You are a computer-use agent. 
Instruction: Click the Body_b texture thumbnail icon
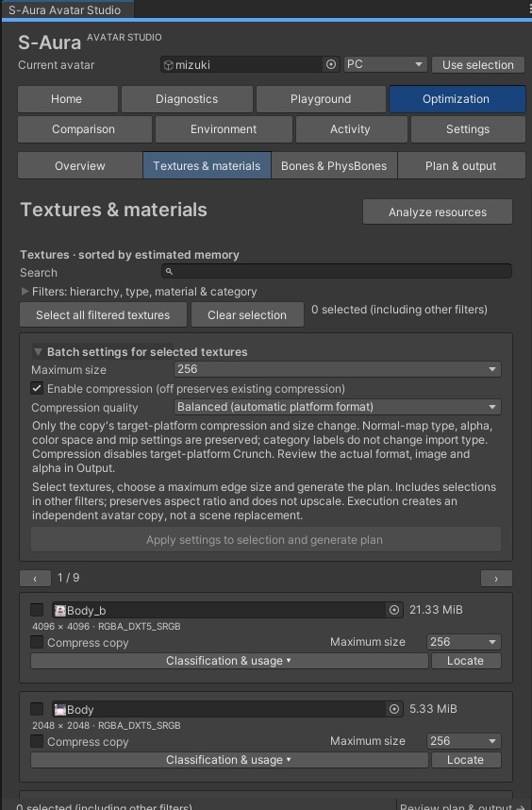pyautogui.click(x=60, y=611)
